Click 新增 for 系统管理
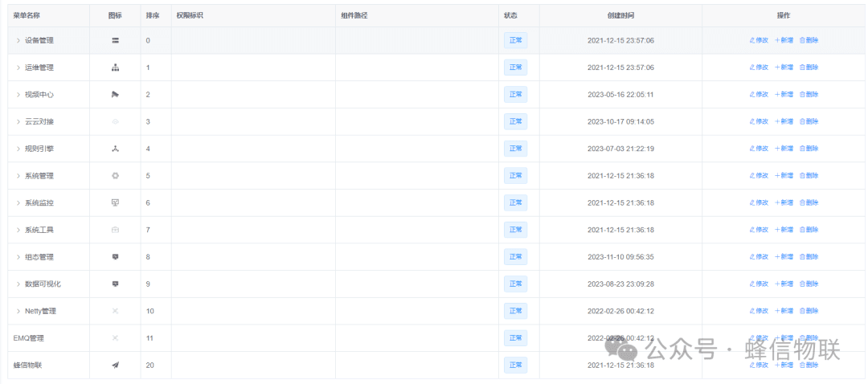The image size is (868, 384). [784, 176]
